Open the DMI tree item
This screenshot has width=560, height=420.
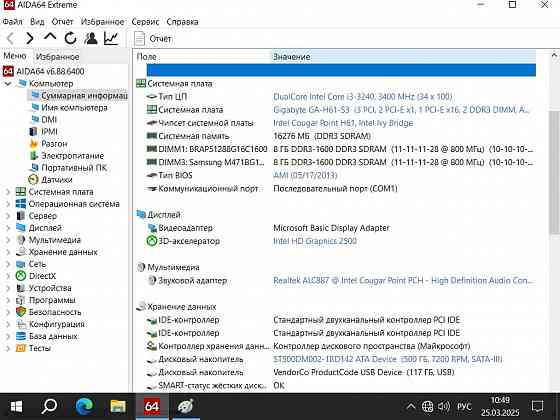[x=49, y=120]
